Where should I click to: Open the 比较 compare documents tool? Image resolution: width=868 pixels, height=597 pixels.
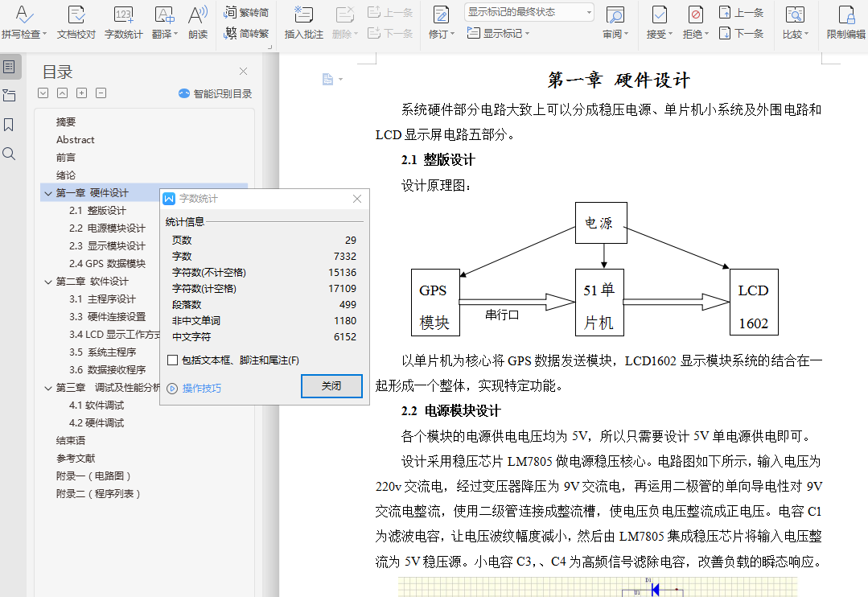796,23
